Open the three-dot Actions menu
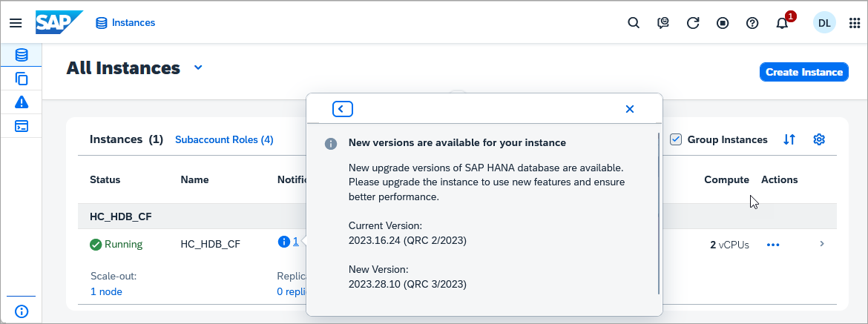Screen dimensions: 868x324 point(773,245)
